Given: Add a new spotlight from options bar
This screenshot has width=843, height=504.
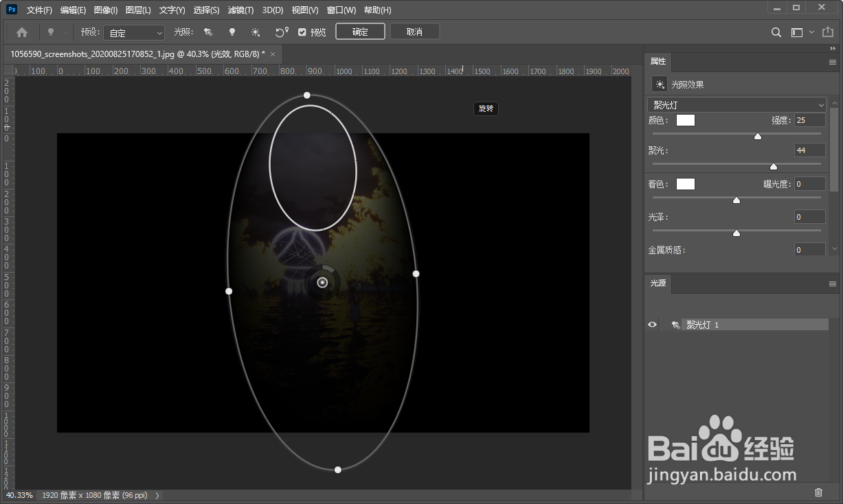Looking at the screenshot, I should pos(208,32).
